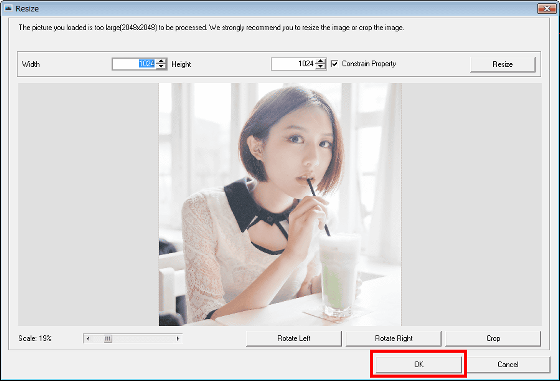560x381 pixels.
Task: Decrease Width with the down stepper arrow
Action: tap(161, 67)
